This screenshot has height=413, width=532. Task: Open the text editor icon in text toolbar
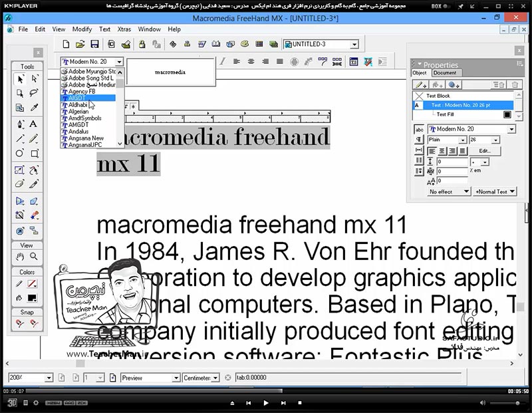click(x=354, y=62)
